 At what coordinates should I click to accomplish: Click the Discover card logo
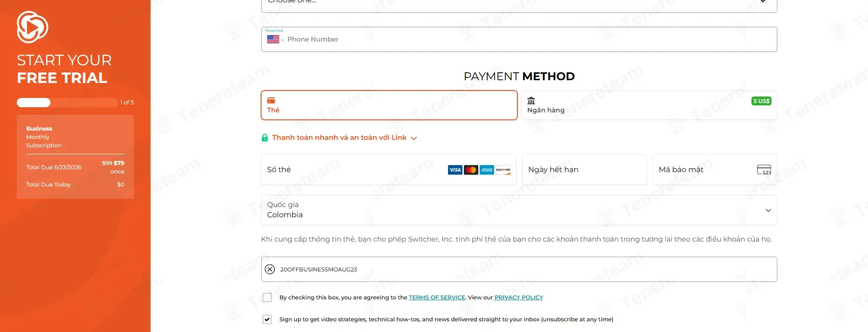[x=503, y=170]
